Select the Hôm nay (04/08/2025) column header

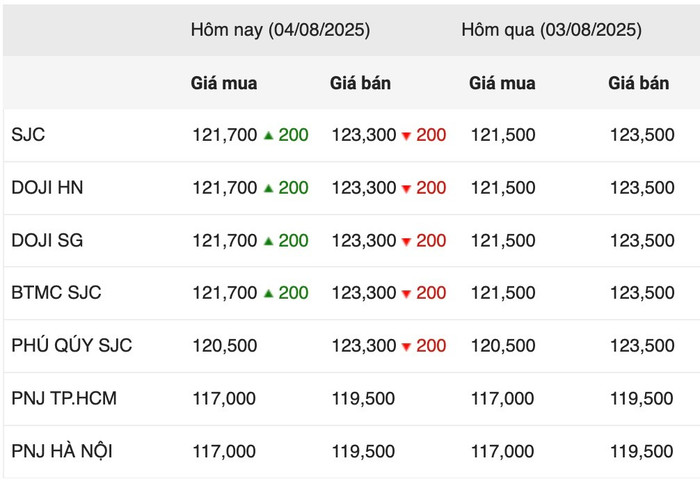tap(280, 30)
